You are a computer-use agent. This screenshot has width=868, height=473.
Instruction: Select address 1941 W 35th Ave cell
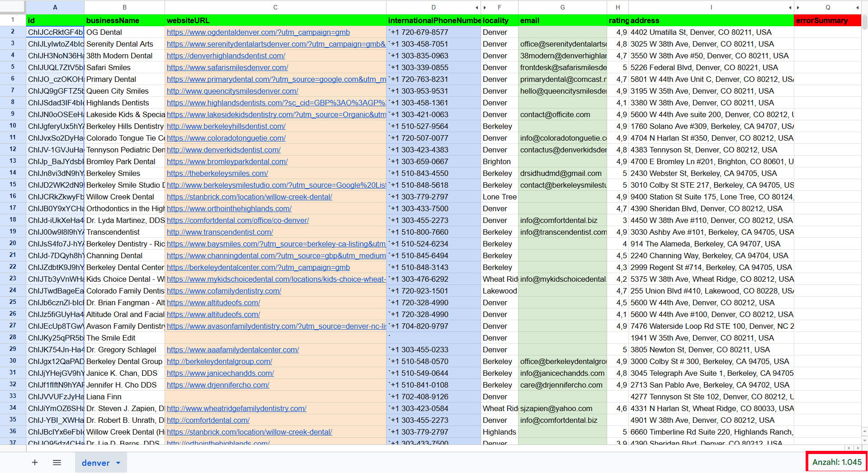(711, 338)
